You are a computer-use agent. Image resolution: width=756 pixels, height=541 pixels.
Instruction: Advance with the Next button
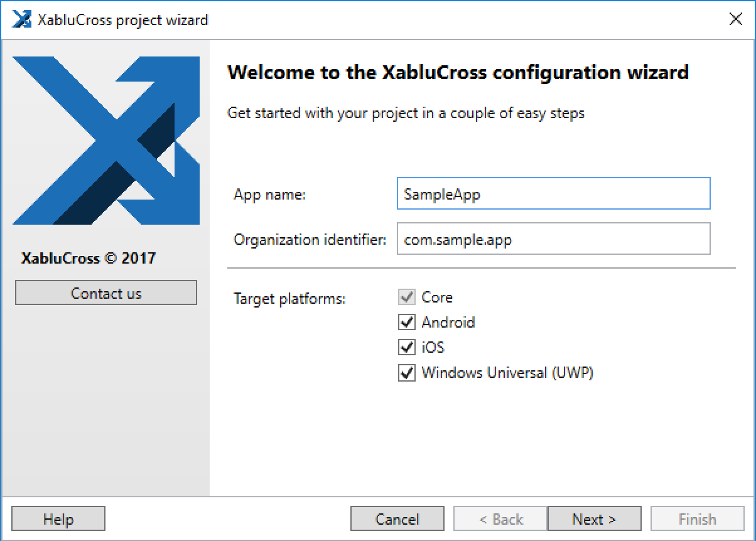[594, 519]
